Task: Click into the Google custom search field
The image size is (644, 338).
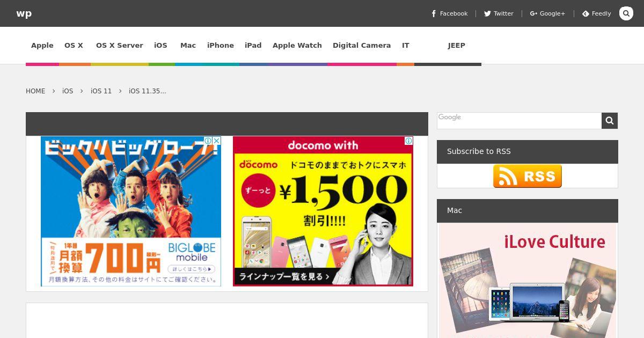Action: click(519, 121)
